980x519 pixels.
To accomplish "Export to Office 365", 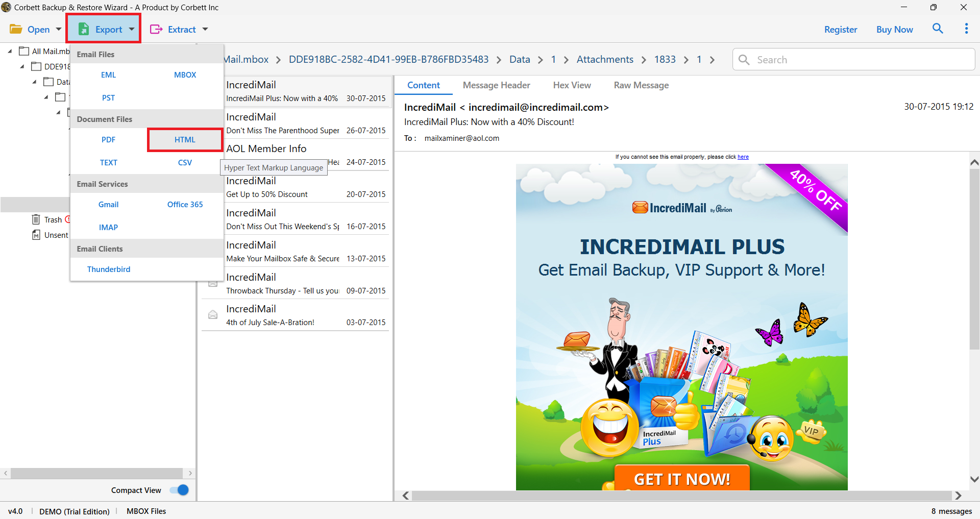I will [x=185, y=204].
